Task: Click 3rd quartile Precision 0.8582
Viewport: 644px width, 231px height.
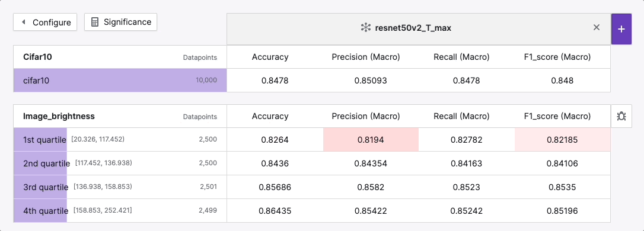Action: coord(371,188)
